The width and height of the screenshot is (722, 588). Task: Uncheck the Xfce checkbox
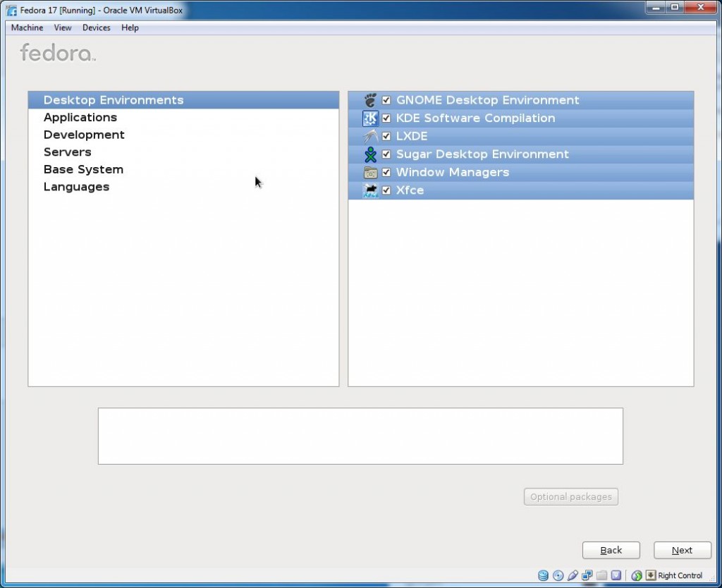click(386, 190)
